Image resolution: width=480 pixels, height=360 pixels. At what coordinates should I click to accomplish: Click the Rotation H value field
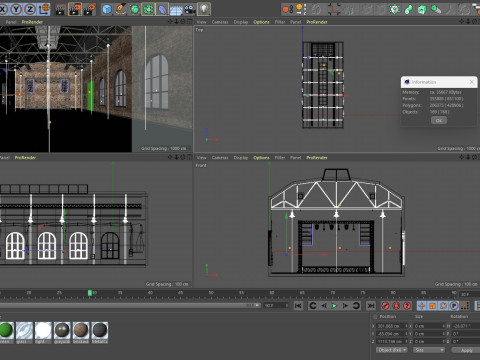[x=466, y=326]
